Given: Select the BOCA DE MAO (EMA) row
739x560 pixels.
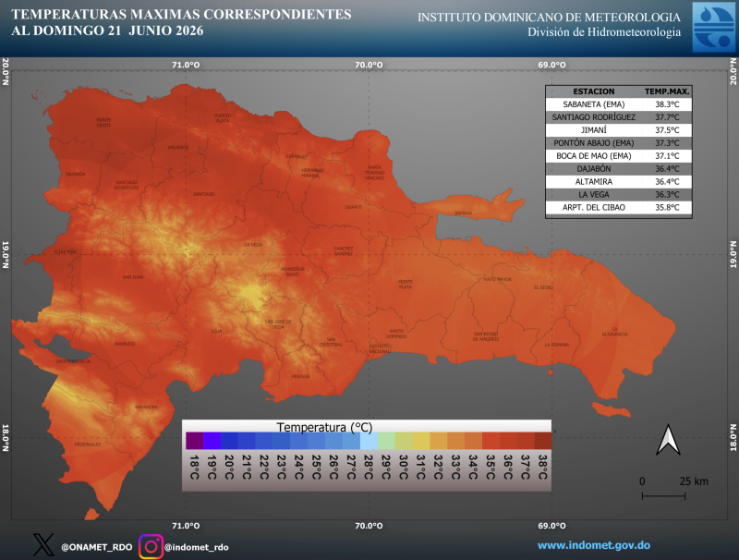Looking at the screenshot, I should (619, 156).
